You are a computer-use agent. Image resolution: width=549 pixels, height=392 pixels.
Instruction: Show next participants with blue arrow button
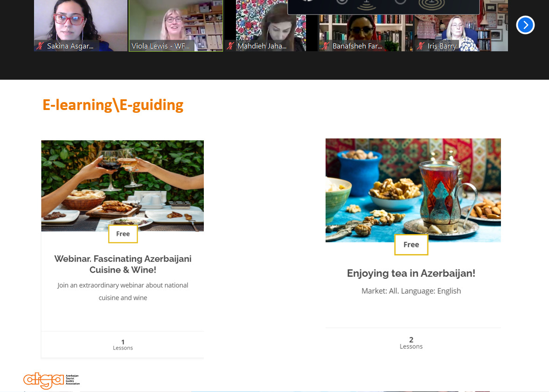pyautogui.click(x=525, y=25)
